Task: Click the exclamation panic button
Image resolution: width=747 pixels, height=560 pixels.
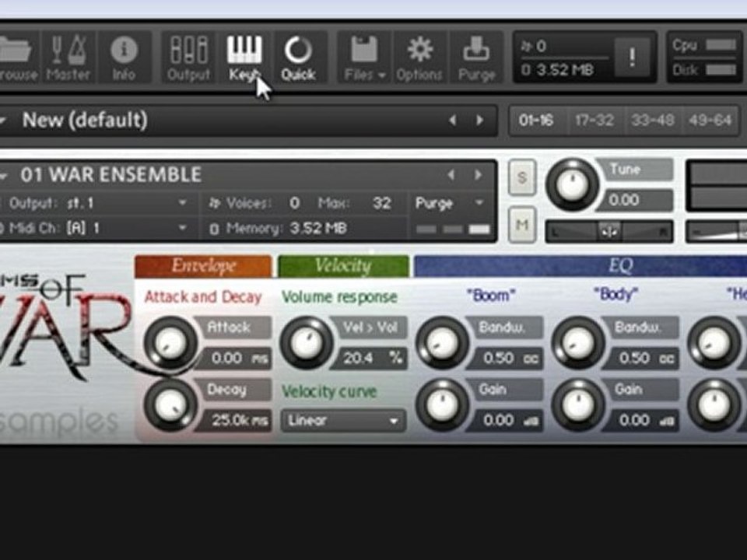Action: (632, 58)
